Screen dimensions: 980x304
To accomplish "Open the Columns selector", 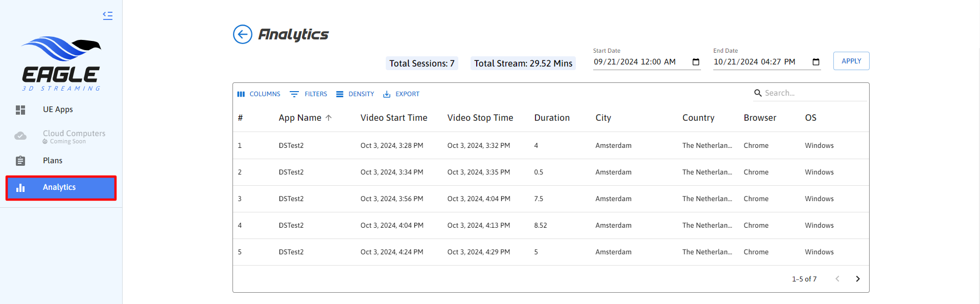I will 259,94.
